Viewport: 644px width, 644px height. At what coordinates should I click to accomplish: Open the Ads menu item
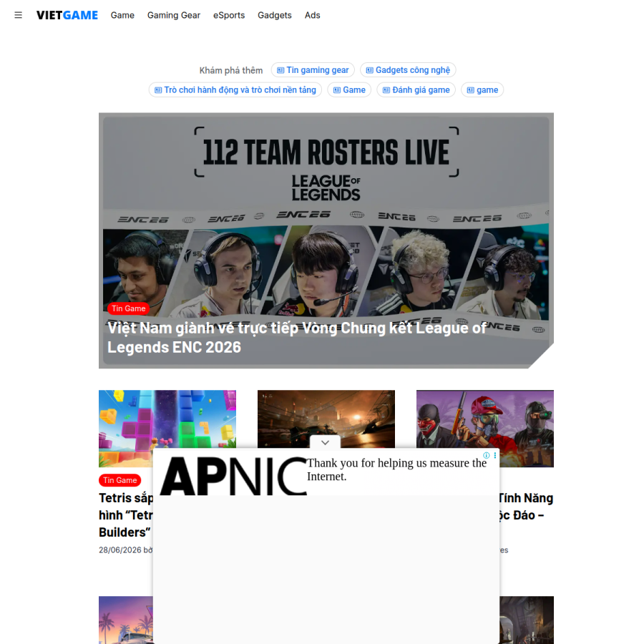point(312,15)
